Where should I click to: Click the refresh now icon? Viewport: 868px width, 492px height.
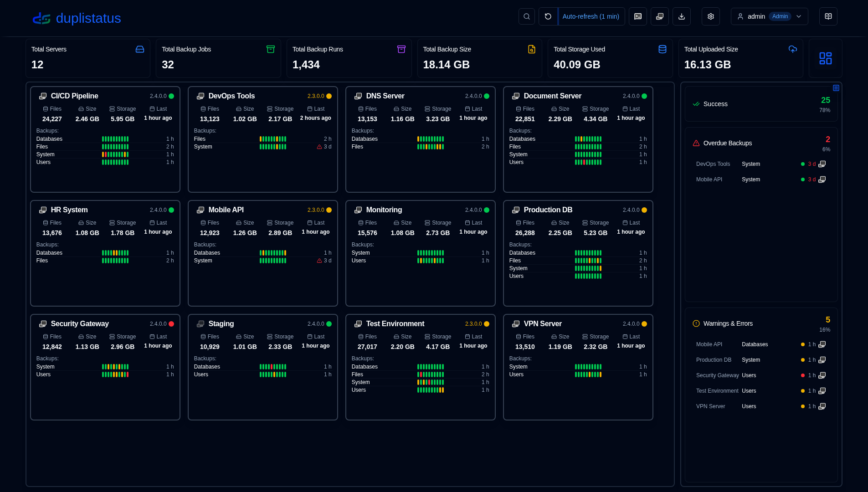pyautogui.click(x=548, y=16)
